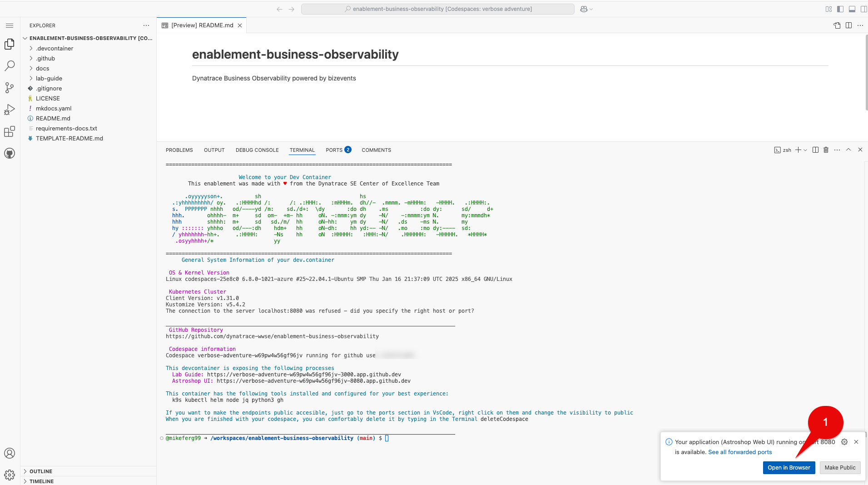Switch to the DEBUG CONSOLE tab
868x485 pixels.
[x=257, y=150]
